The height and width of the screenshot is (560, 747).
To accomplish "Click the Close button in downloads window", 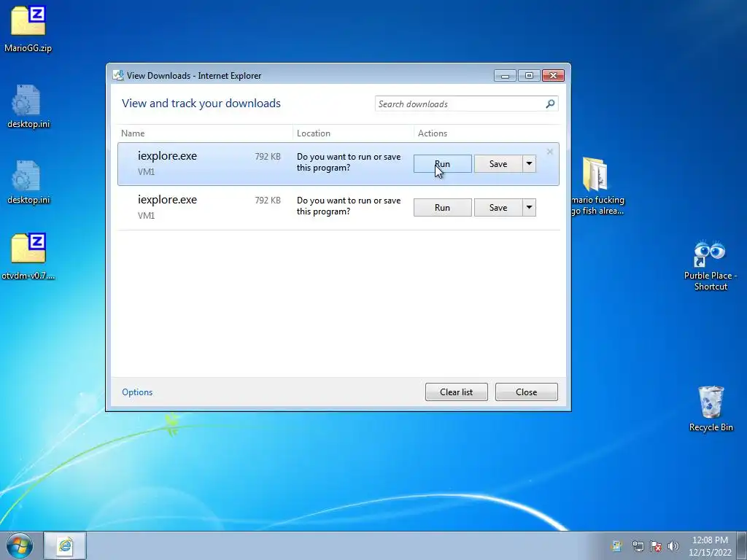I will (527, 392).
